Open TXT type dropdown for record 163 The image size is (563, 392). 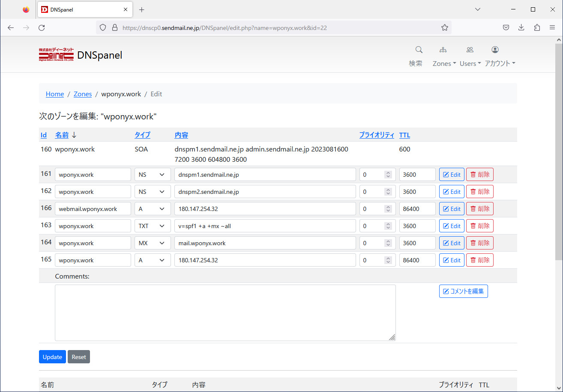tap(153, 226)
